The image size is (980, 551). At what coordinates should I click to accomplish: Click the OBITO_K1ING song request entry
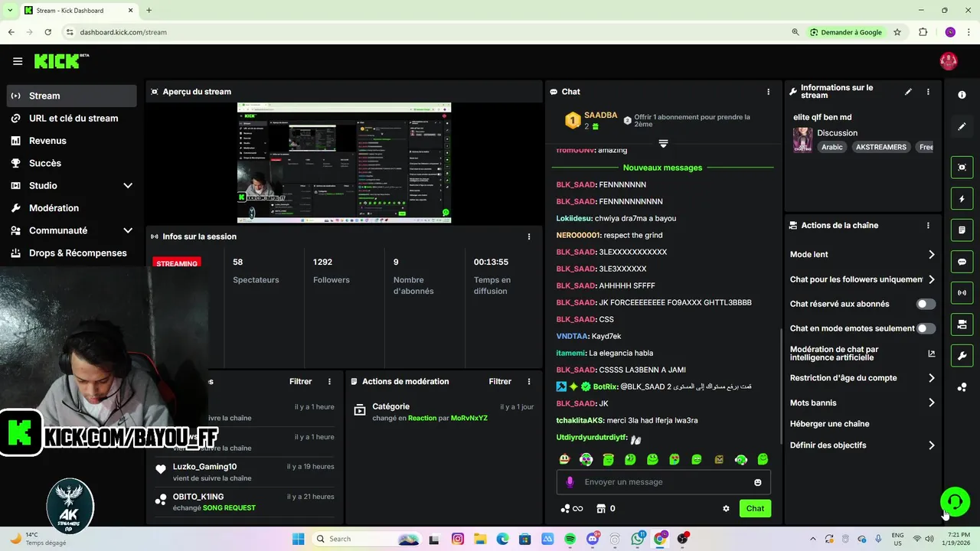245,502
